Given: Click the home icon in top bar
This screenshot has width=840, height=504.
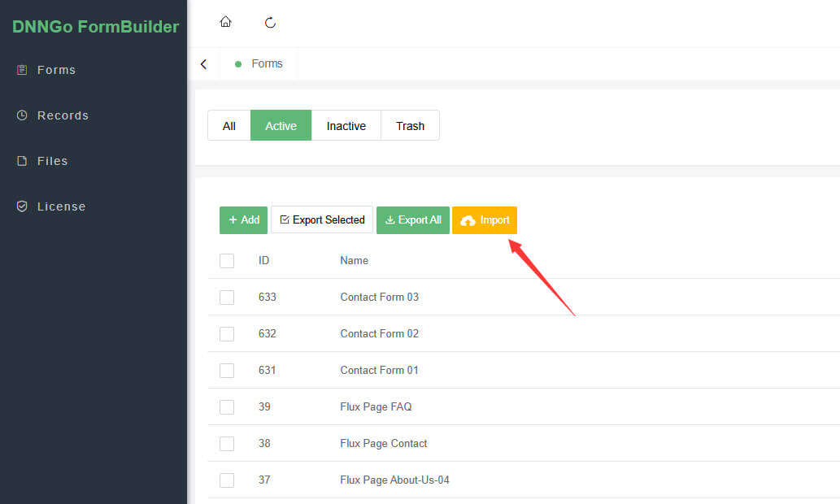Looking at the screenshot, I should pyautogui.click(x=225, y=22).
